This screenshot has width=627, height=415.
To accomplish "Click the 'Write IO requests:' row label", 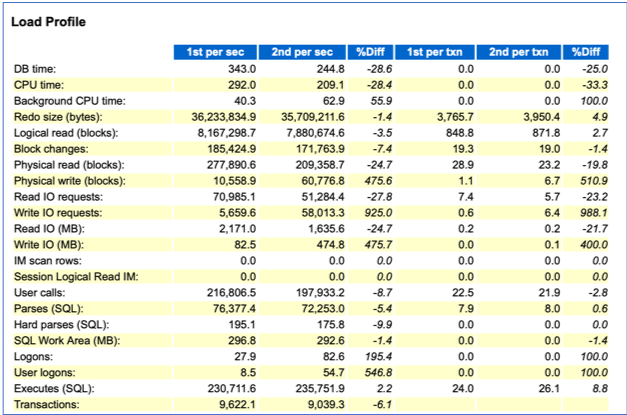I will 57,213.
